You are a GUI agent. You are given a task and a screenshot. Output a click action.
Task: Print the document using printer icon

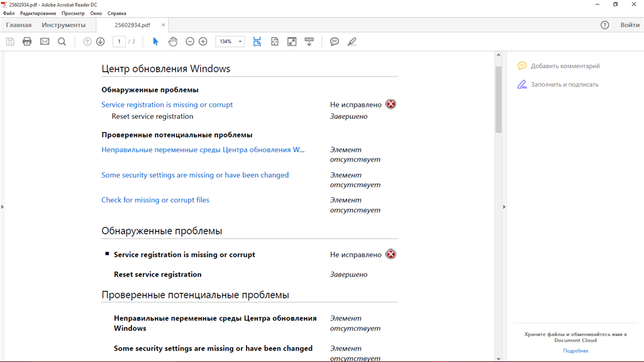point(27,41)
